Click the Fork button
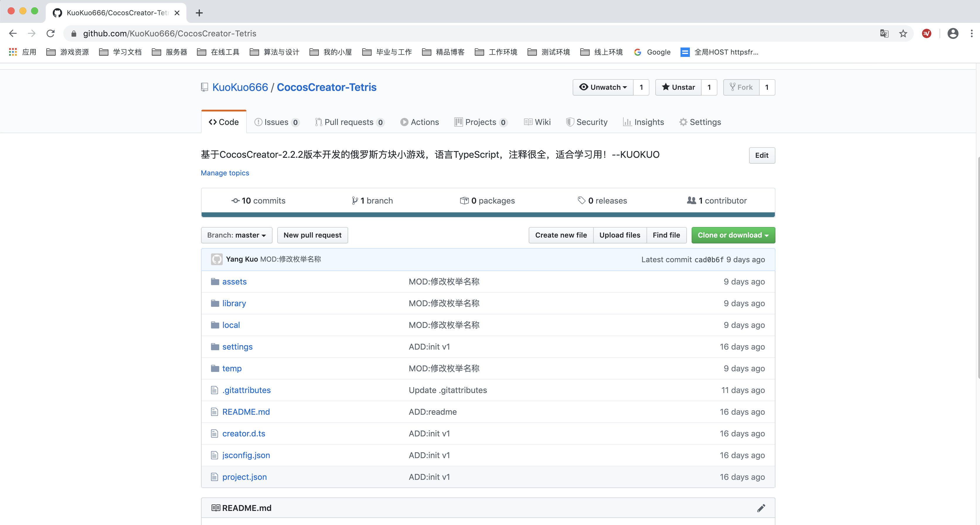Screen dimensions: 980x525 (x=741, y=87)
